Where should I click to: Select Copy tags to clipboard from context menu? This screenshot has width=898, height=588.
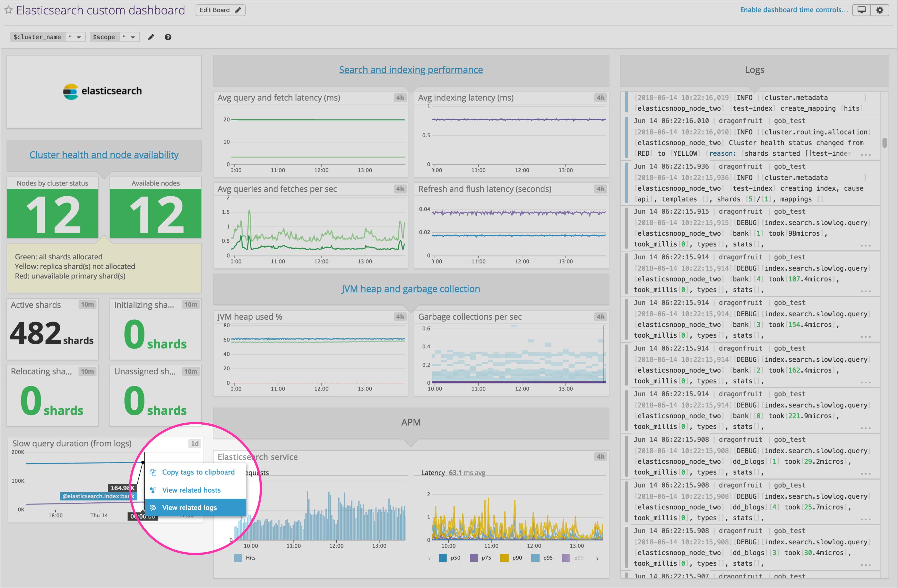[x=198, y=472]
